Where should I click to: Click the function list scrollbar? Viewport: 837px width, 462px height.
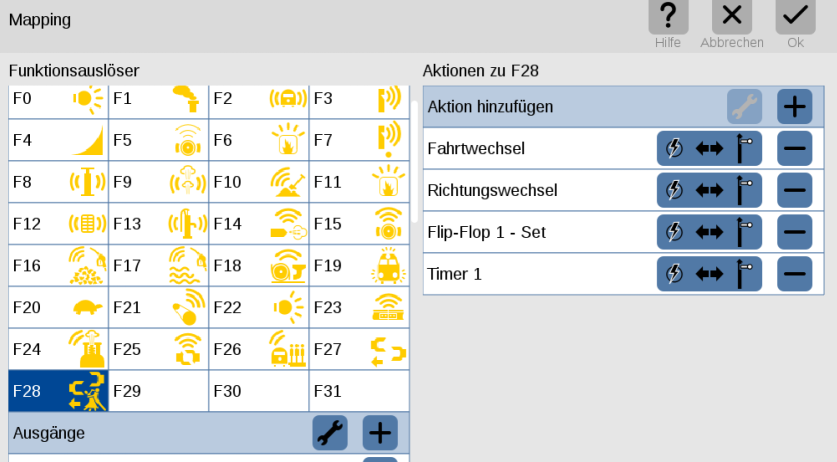coord(415,162)
